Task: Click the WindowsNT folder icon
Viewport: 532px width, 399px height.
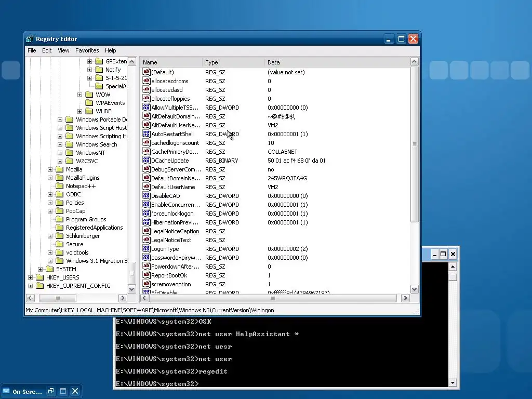Action: [x=69, y=153]
